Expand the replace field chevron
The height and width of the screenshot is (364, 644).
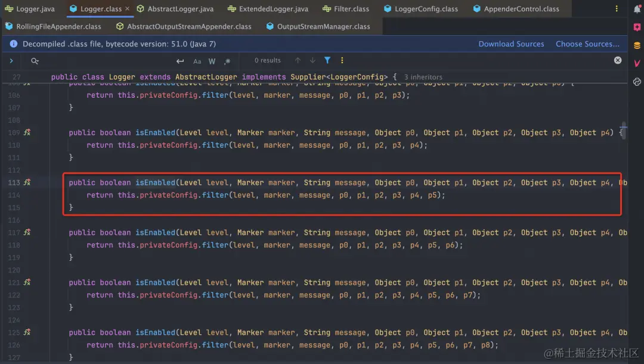coord(11,61)
